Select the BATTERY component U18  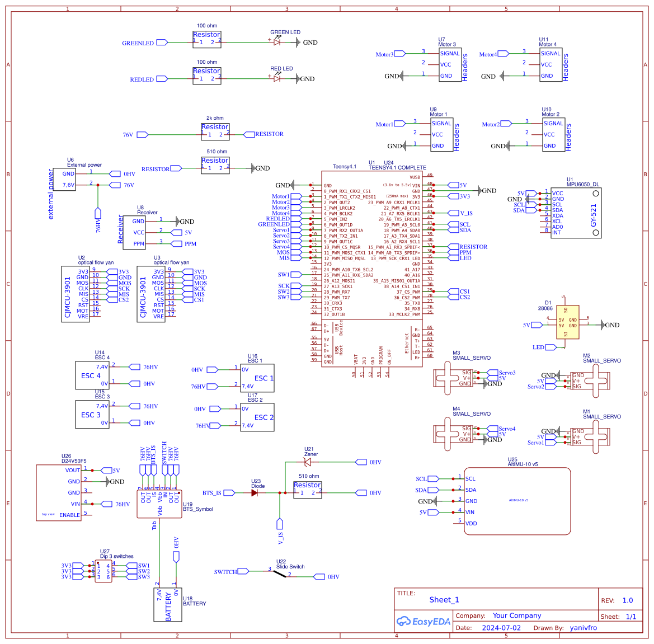(x=168, y=604)
